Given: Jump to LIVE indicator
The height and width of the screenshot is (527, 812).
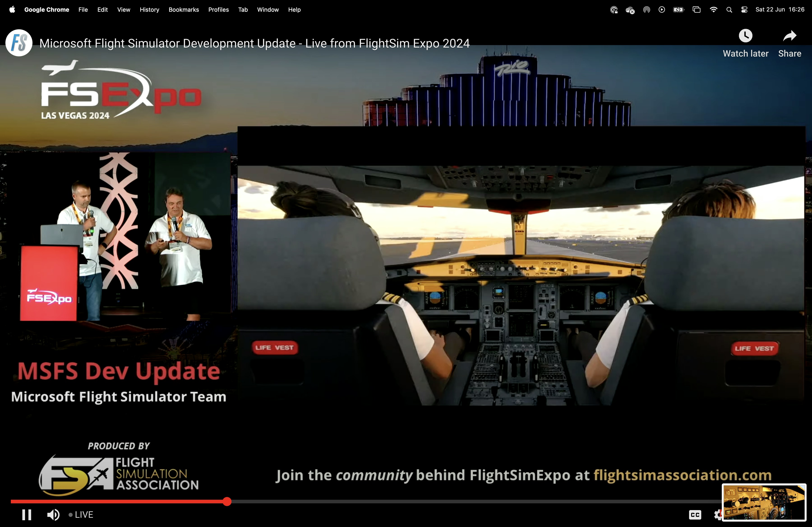Looking at the screenshot, I should click(x=81, y=515).
